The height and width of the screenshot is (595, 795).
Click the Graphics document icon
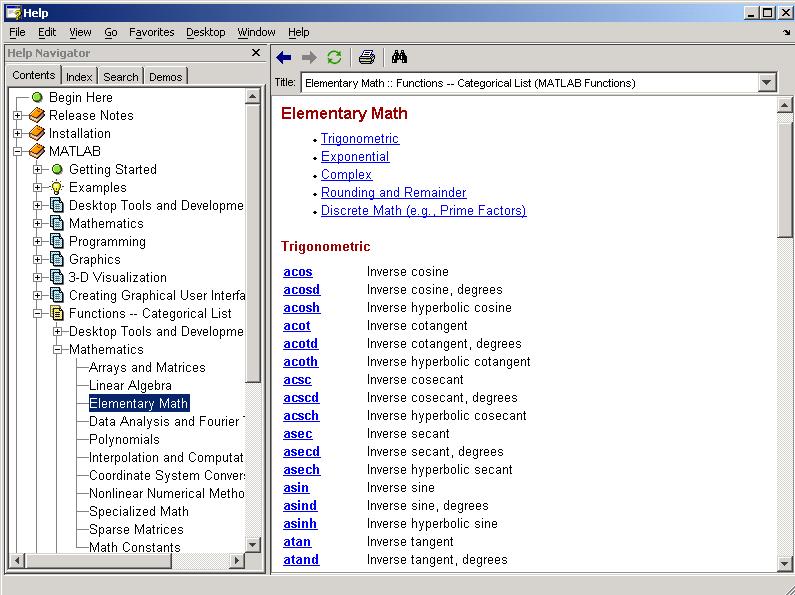point(57,259)
